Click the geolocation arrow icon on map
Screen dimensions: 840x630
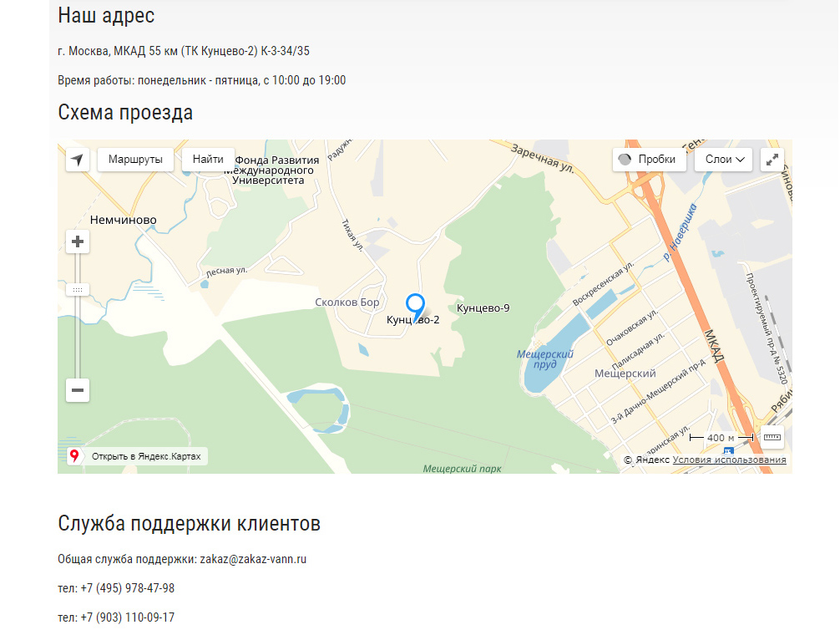click(77, 160)
